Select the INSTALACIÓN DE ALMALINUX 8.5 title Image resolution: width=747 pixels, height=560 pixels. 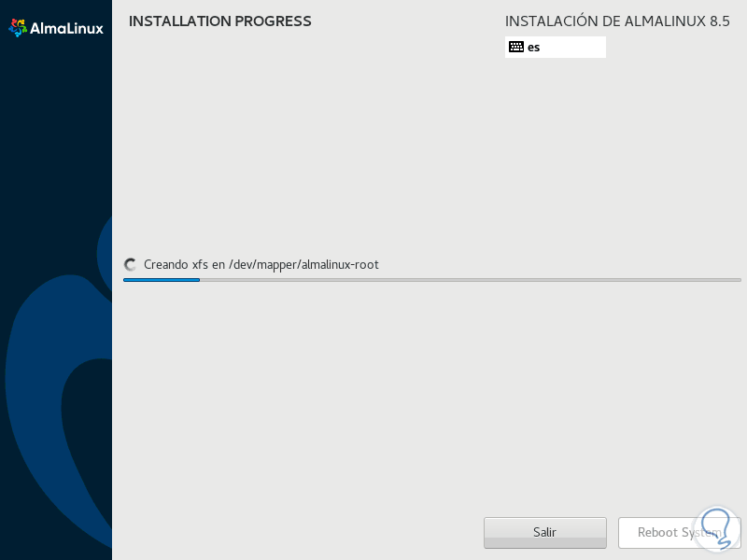click(617, 21)
